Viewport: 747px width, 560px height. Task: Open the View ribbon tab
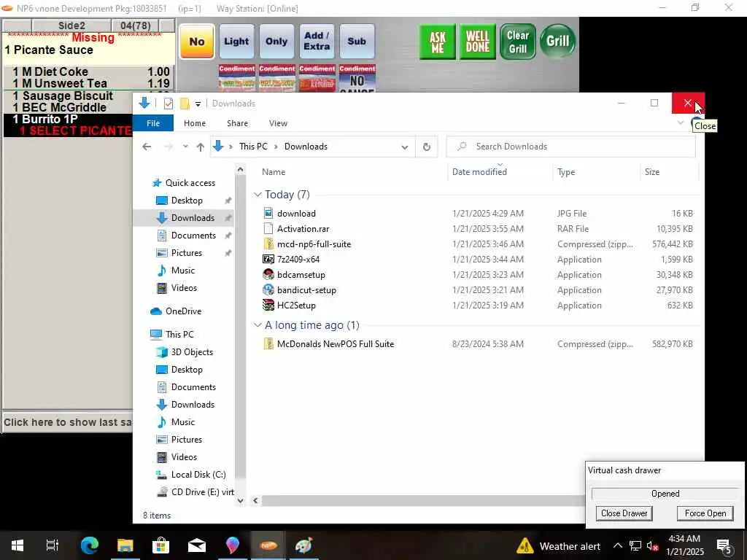point(278,122)
